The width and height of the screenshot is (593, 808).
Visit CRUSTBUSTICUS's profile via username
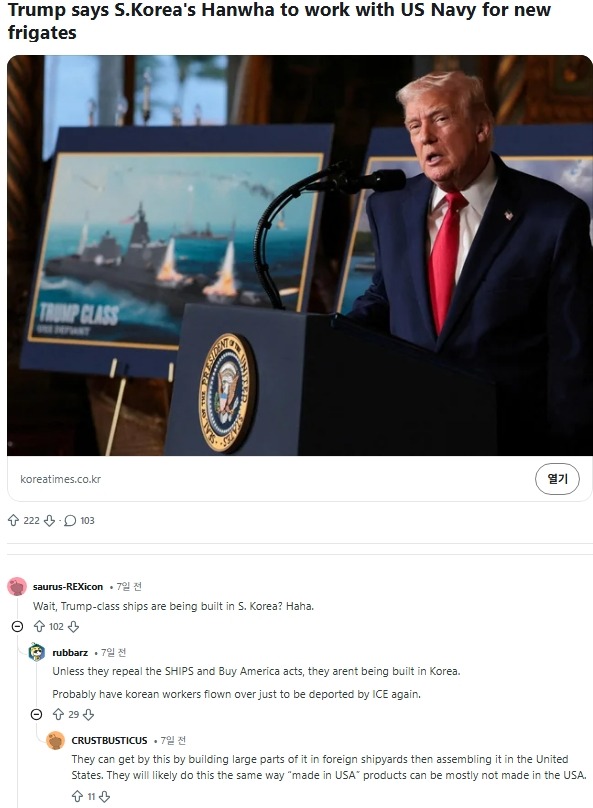tap(109, 740)
